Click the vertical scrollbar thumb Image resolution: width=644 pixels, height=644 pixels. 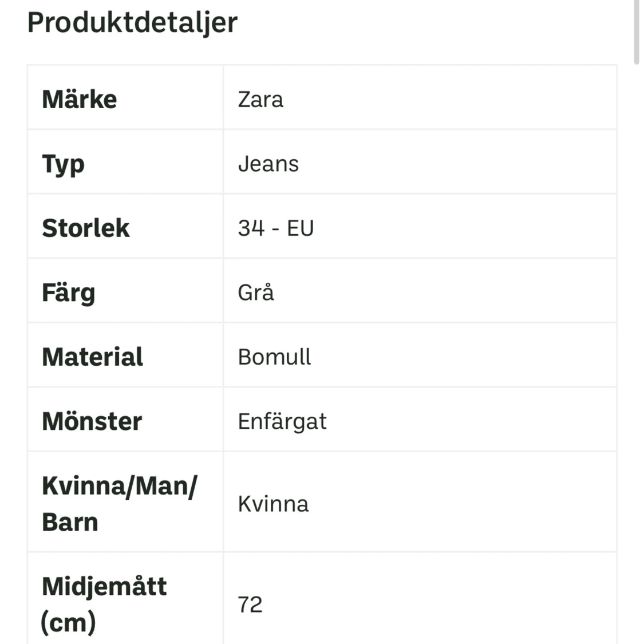[x=637, y=32]
